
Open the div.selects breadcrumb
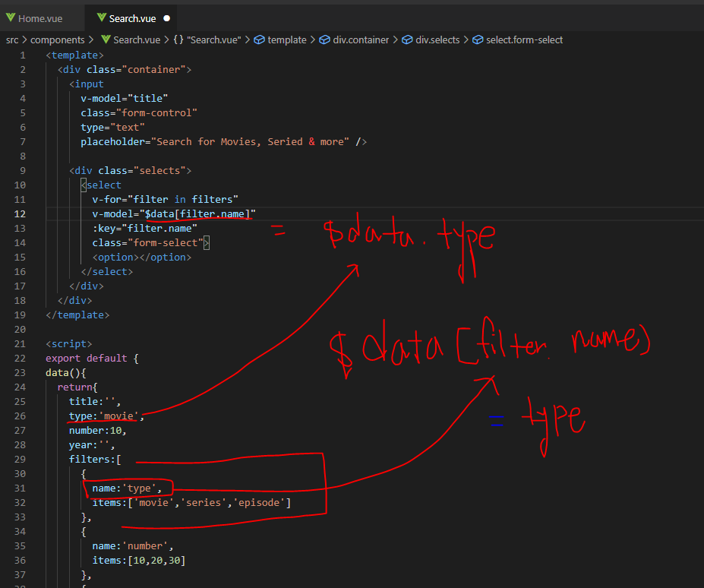pyautogui.click(x=437, y=40)
